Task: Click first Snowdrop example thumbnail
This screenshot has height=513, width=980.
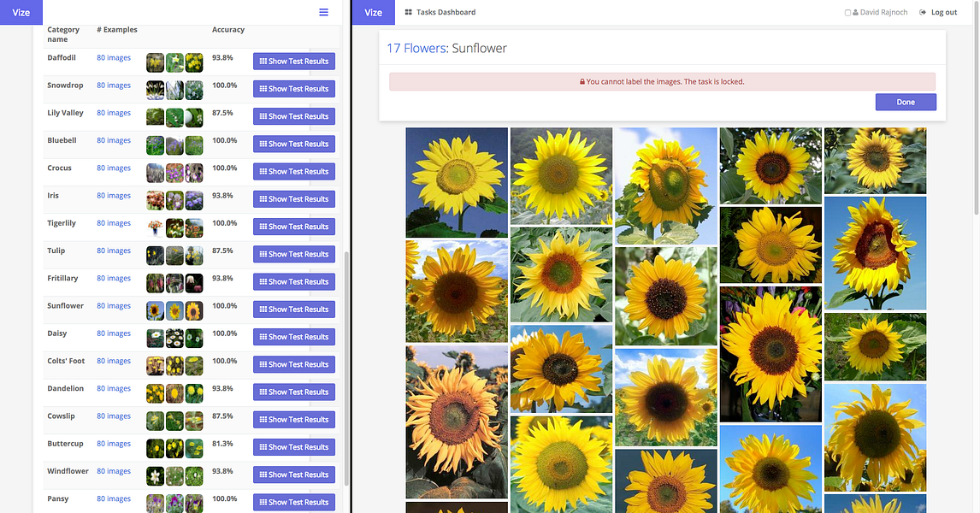Action: (x=155, y=90)
